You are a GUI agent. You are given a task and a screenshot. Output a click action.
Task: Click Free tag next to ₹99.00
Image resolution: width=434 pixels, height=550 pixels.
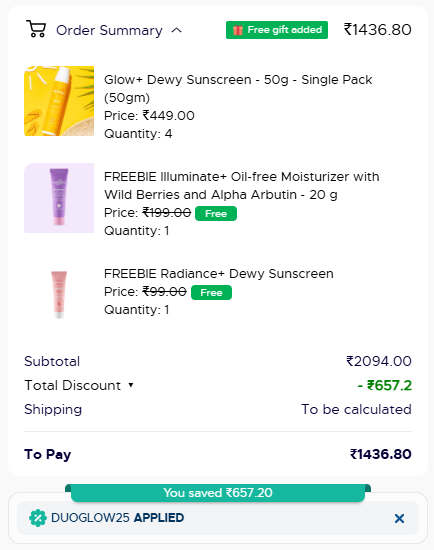coord(211,293)
